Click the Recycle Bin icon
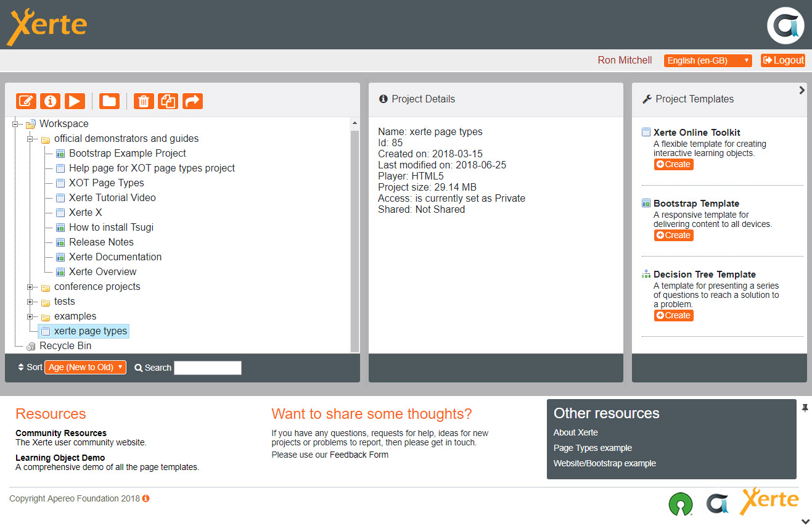 [31, 346]
